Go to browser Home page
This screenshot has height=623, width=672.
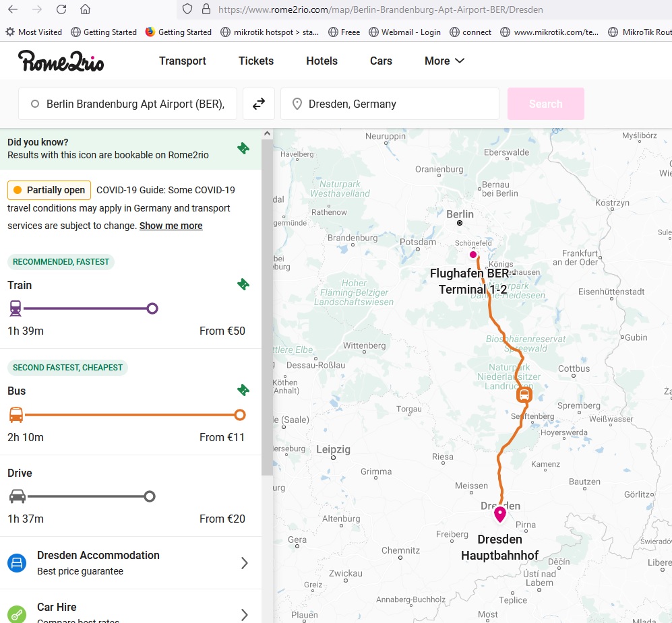[x=86, y=9]
